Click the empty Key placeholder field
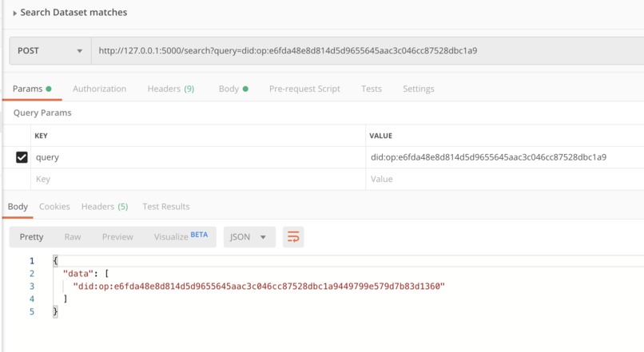The image size is (644, 352). pyautogui.click(x=198, y=180)
